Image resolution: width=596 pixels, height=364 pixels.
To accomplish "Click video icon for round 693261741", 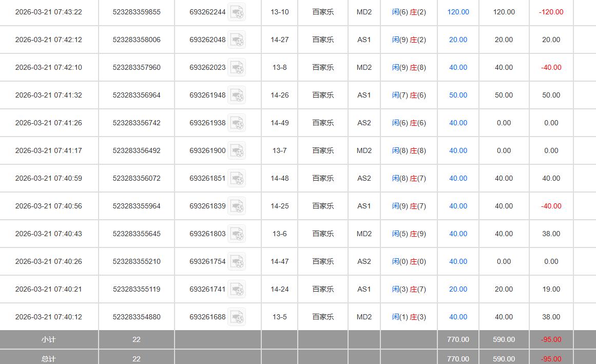I will (237, 290).
